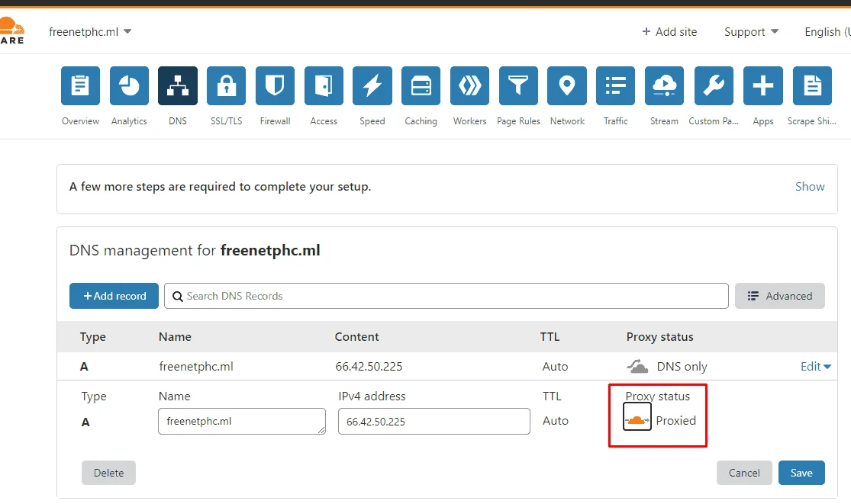Click Add site in header
Image resolution: width=851 pixels, height=504 pixels.
click(x=669, y=32)
